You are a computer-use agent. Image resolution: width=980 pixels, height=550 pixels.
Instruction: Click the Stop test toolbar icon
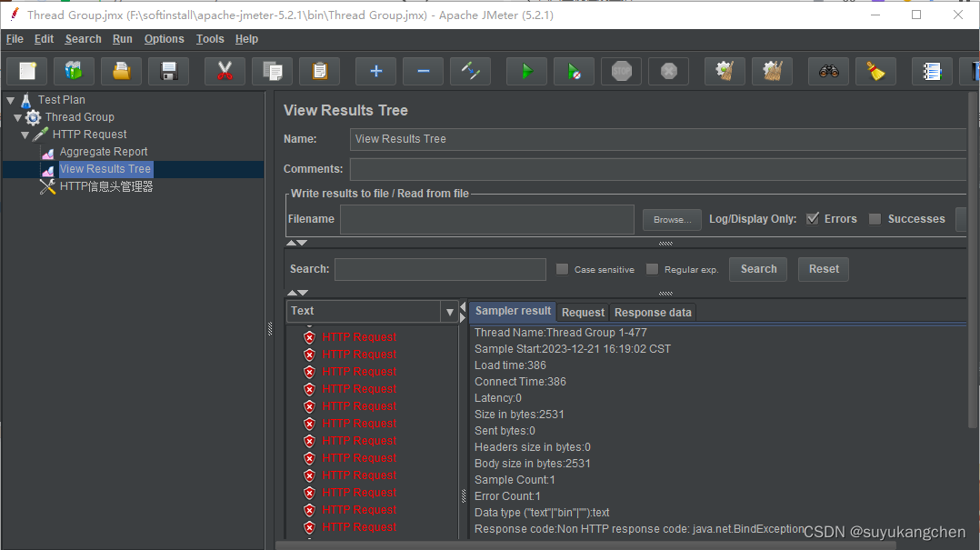pyautogui.click(x=621, y=71)
